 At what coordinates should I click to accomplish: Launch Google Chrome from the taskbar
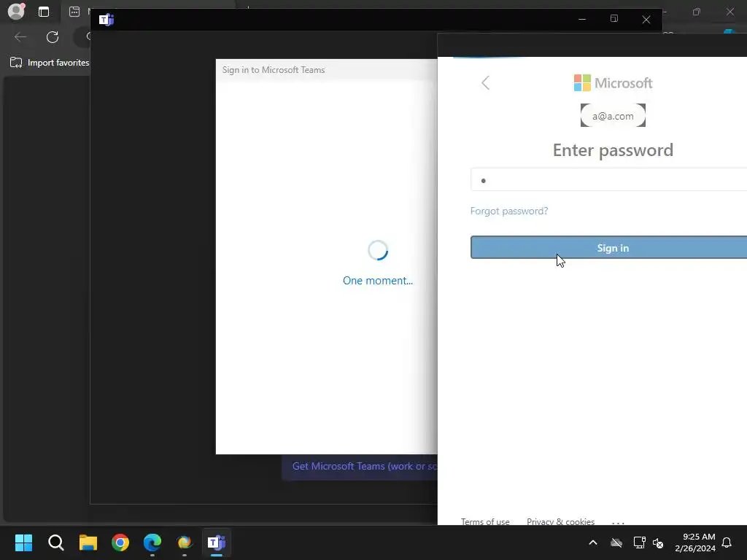pyautogui.click(x=120, y=542)
